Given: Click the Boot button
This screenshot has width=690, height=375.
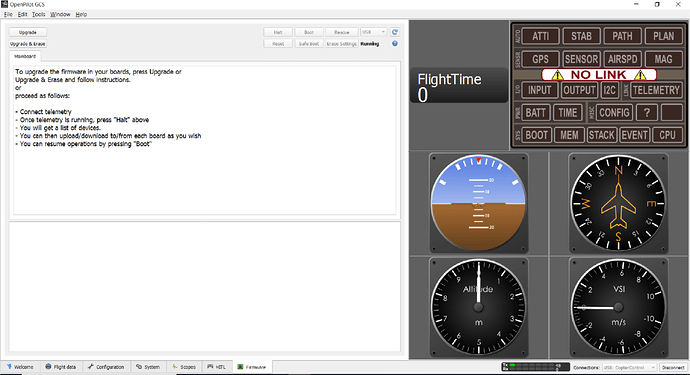Looking at the screenshot, I should point(309,32).
